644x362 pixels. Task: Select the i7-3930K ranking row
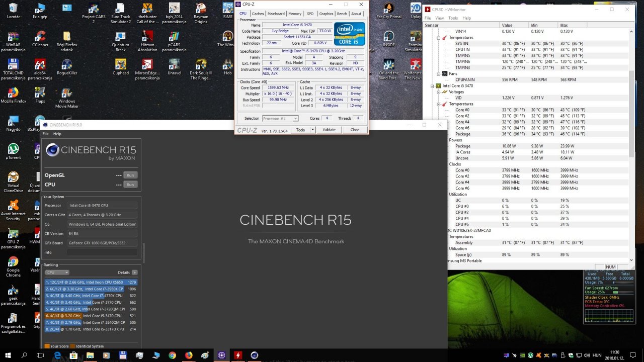pos(91,289)
